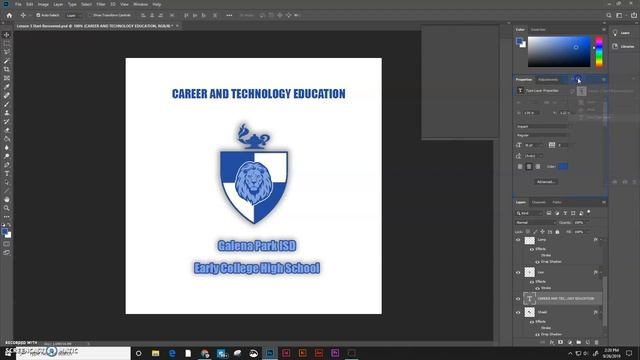Click the Home icon in the options bar

tap(9, 16)
